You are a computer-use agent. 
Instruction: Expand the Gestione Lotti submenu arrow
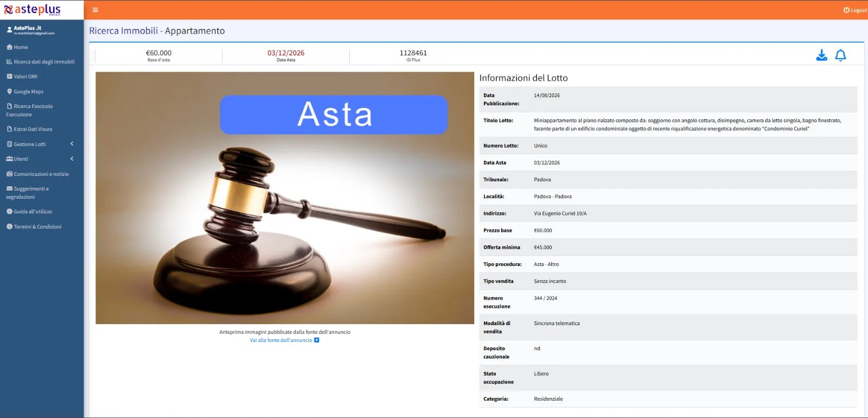point(72,144)
